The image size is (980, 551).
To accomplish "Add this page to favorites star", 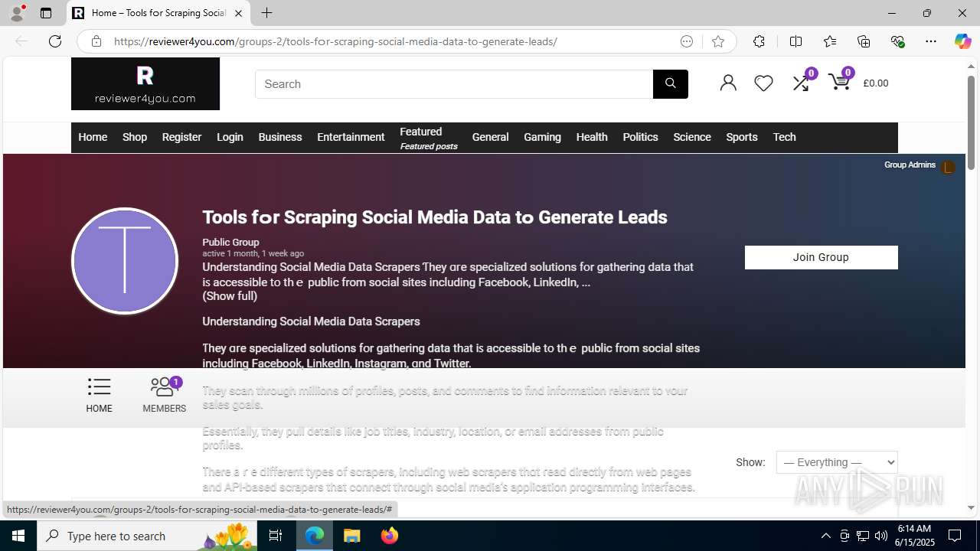I will point(717,41).
